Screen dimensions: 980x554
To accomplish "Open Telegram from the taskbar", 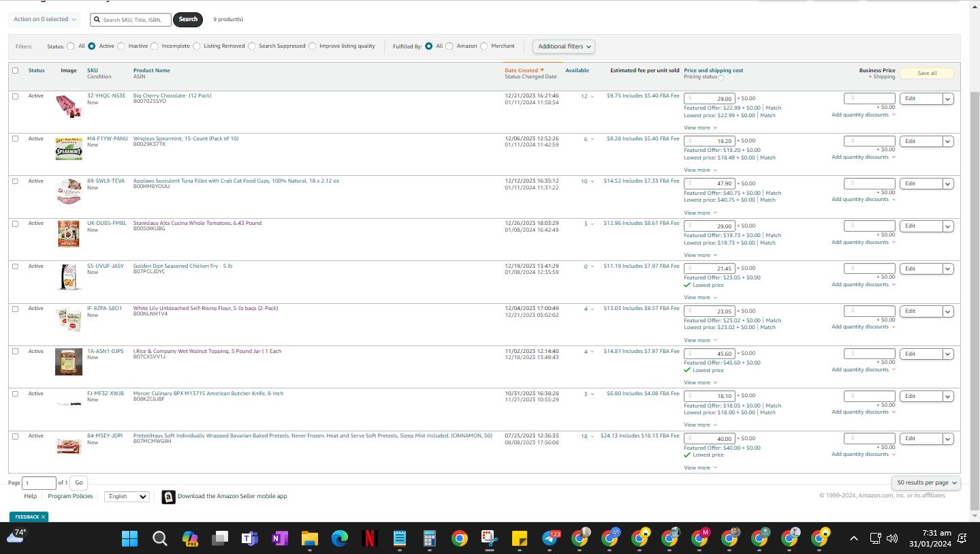I will coord(550,538).
